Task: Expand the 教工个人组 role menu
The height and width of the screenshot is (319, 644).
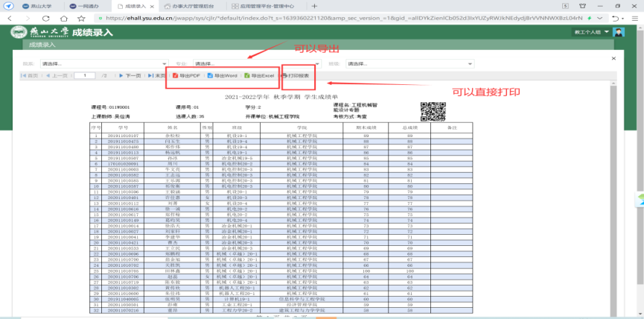Action: tap(591, 33)
